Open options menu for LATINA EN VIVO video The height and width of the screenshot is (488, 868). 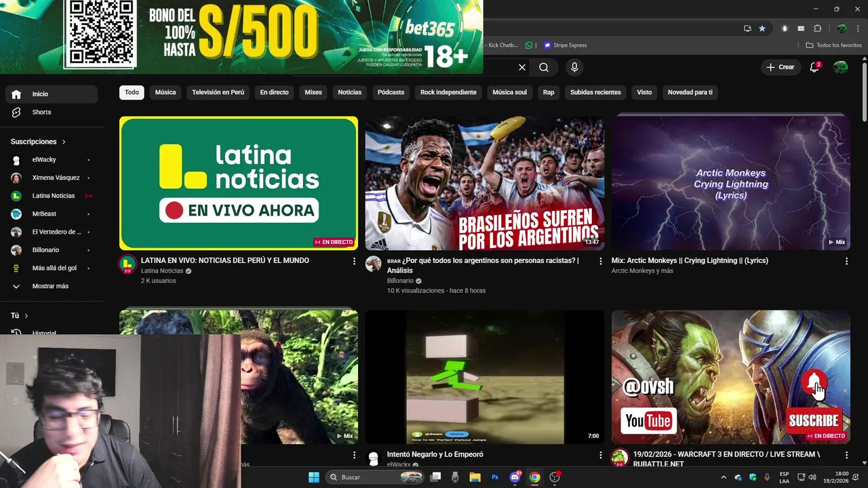click(354, 261)
